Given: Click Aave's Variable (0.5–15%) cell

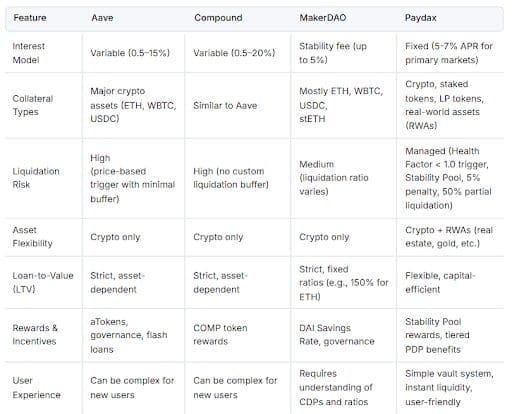Looking at the screenshot, I should 130,53.
